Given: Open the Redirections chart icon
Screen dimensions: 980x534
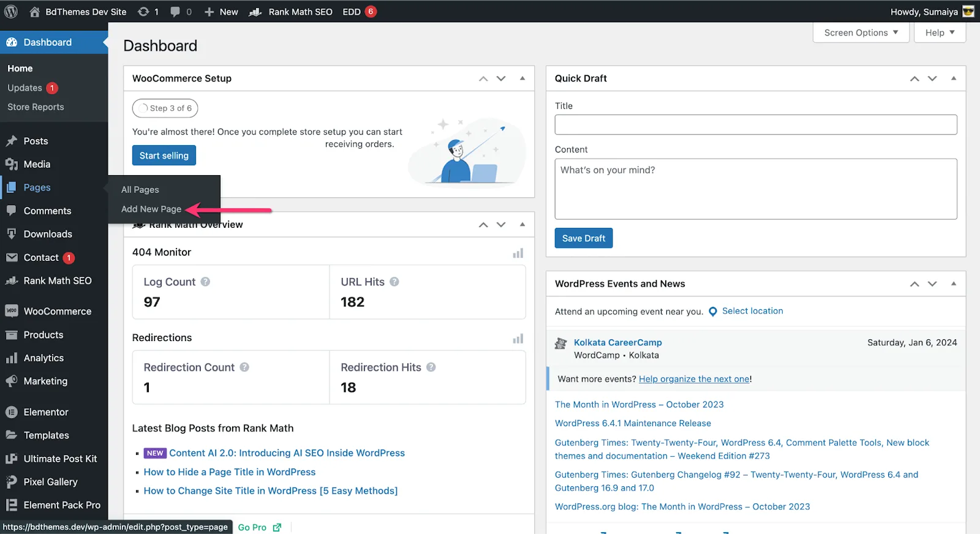Looking at the screenshot, I should (x=518, y=339).
